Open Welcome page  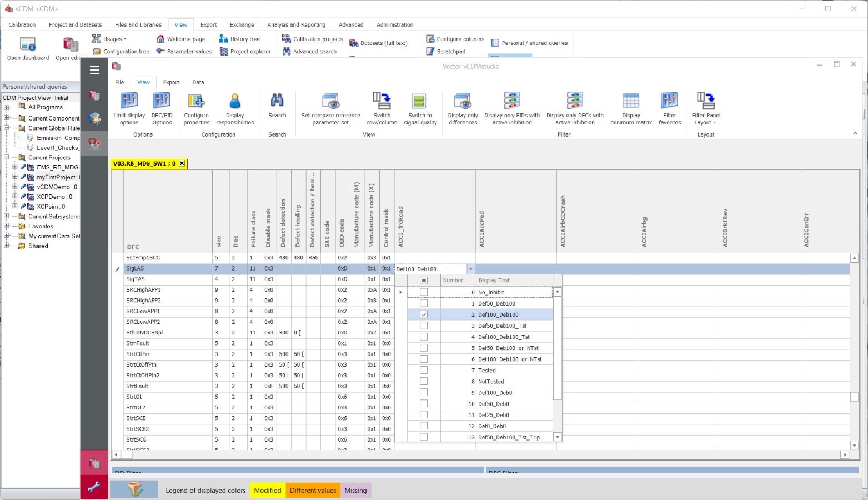pos(180,39)
